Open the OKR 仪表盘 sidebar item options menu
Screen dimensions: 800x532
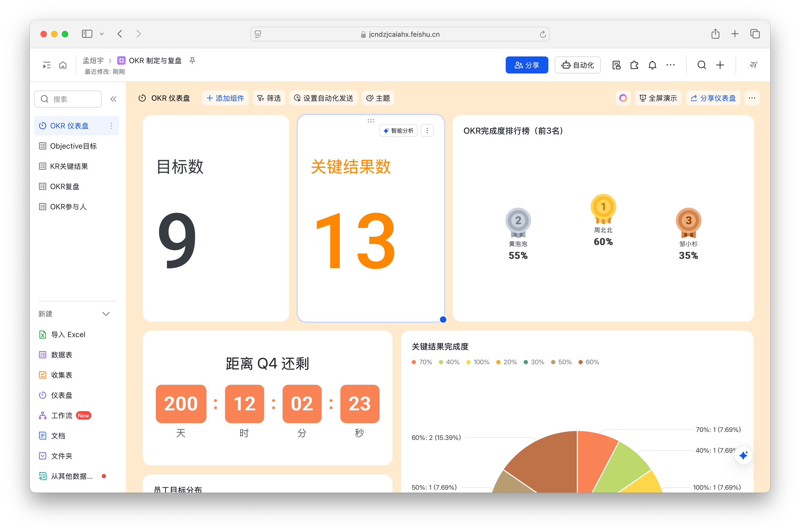pyautogui.click(x=111, y=126)
